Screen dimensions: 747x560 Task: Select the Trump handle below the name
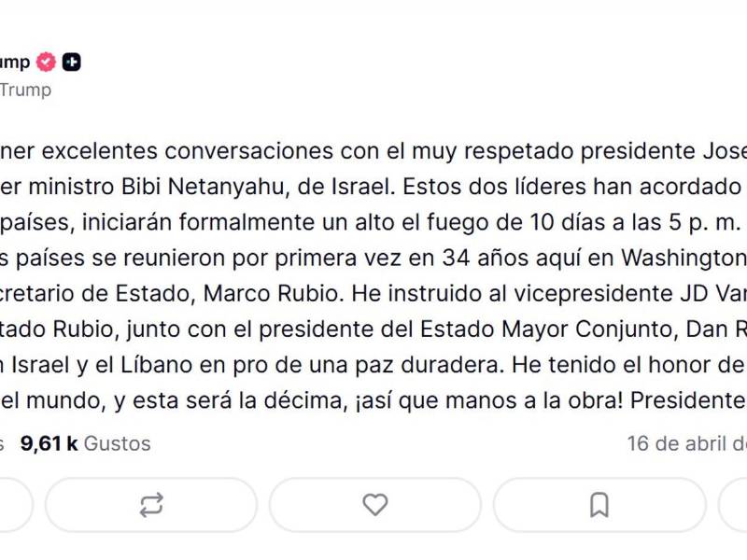tap(26, 91)
